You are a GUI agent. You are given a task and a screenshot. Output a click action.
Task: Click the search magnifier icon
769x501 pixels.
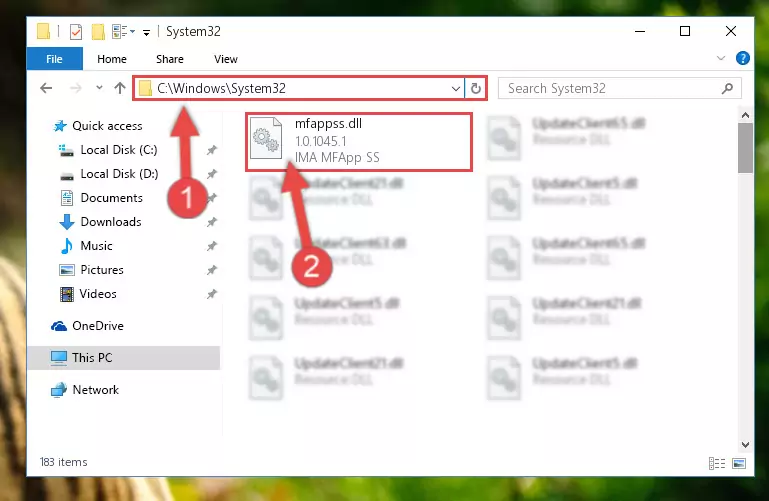point(727,88)
